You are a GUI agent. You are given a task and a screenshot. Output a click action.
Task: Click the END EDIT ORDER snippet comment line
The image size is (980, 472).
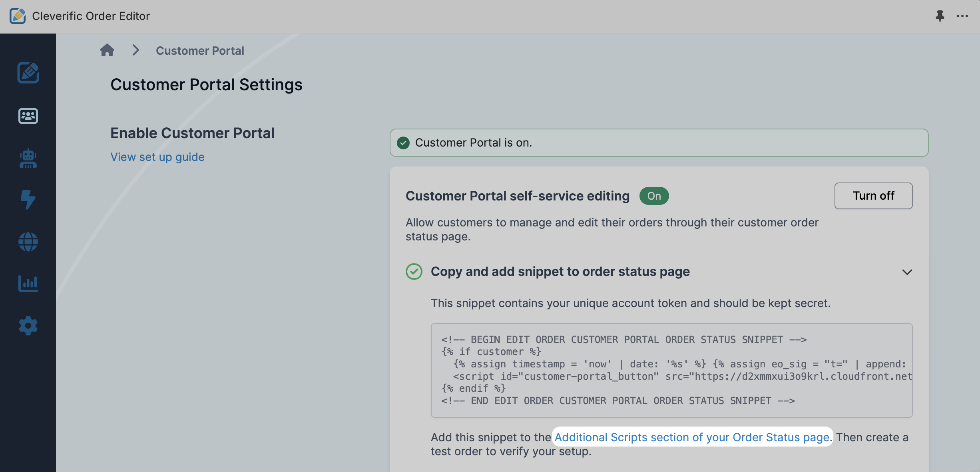[x=618, y=401]
